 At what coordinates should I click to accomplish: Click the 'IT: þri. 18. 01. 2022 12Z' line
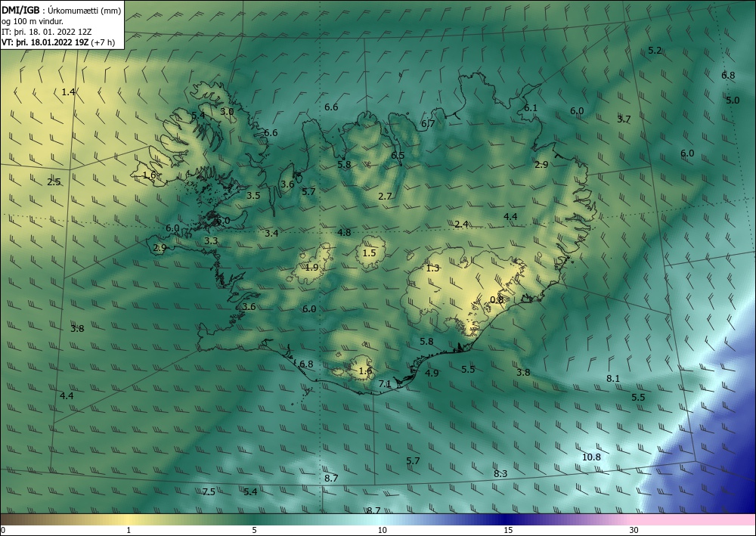pos(46,32)
